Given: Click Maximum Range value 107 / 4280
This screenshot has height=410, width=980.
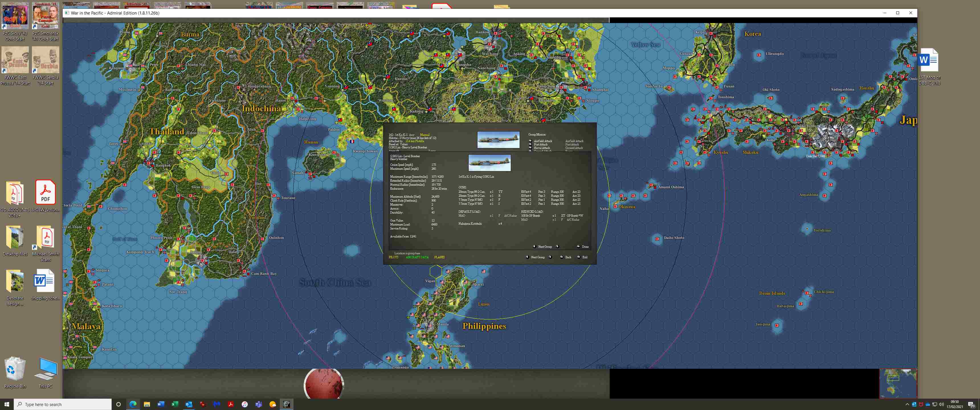Looking at the screenshot, I should tap(438, 177).
